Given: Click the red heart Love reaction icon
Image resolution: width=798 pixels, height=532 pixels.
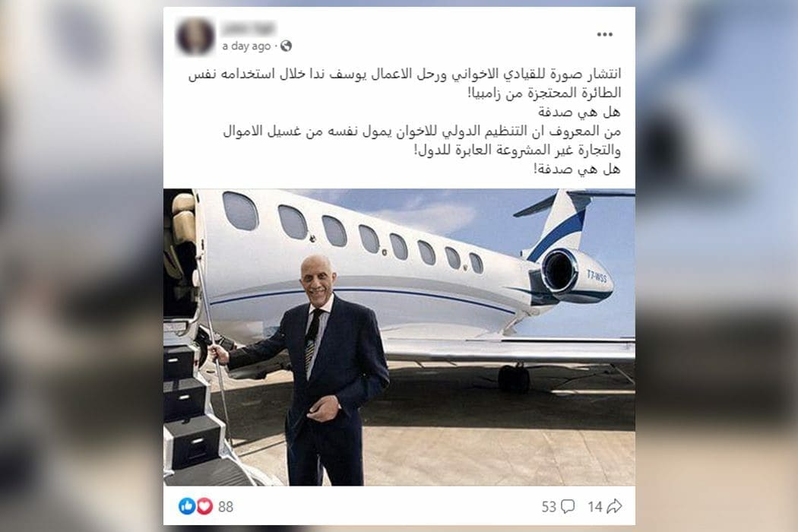Looking at the screenshot, I should tap(204, 506).
